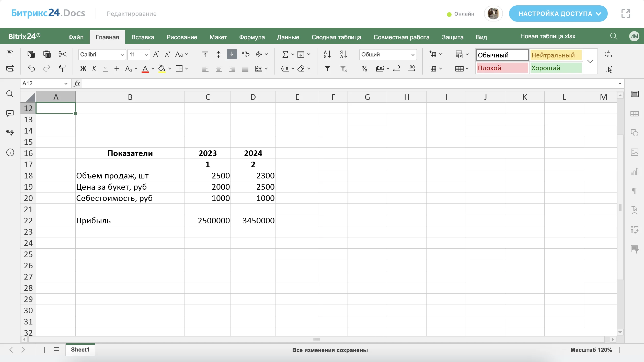Screen dimensions: 644x362
Task: Apply filter with the funnel icon
Action: (327, 68)
